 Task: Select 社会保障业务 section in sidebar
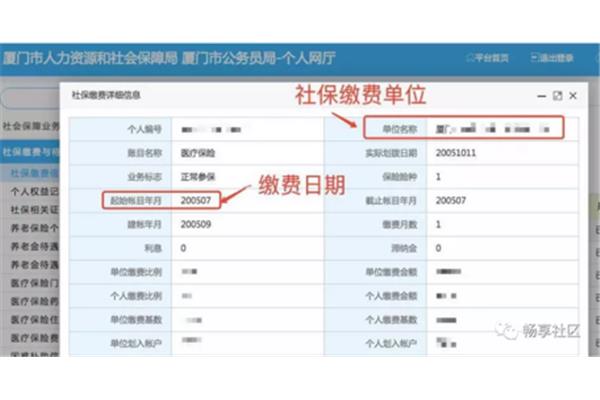(31, 126)
